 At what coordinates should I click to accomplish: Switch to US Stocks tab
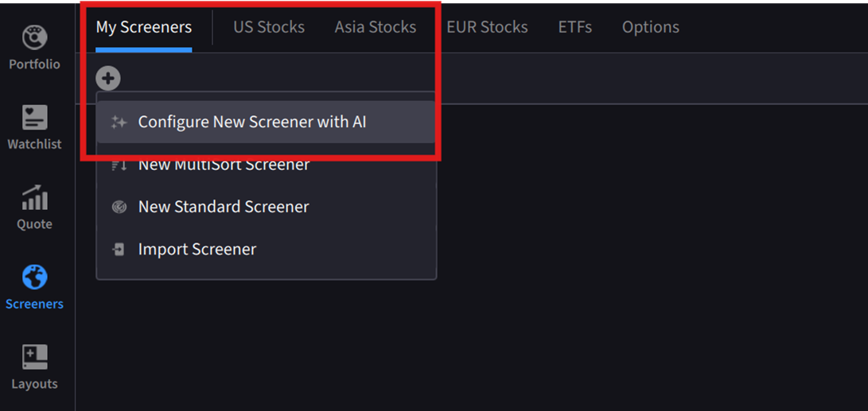pyautogui.click(x=269, y=27)
